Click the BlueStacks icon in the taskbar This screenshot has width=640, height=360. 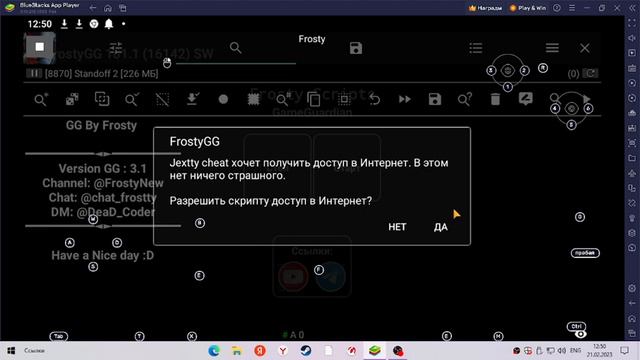tap(375, 351)
